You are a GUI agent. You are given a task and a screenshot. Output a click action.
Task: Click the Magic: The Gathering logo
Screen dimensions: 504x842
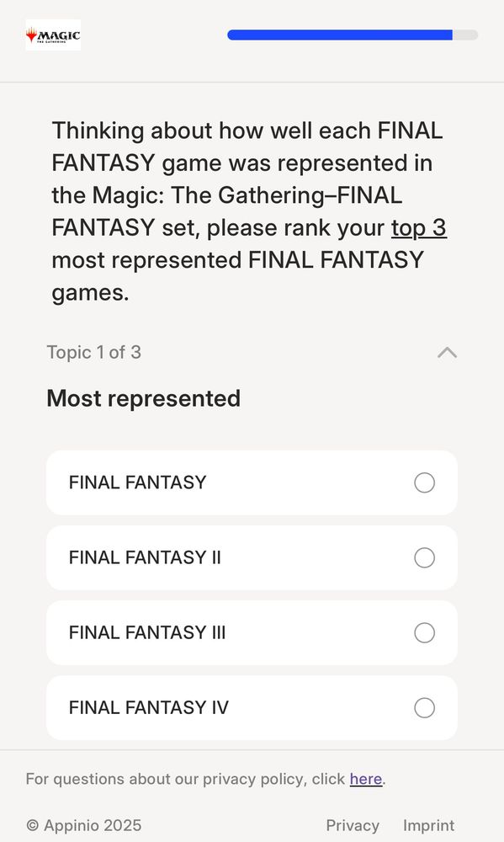53,35
